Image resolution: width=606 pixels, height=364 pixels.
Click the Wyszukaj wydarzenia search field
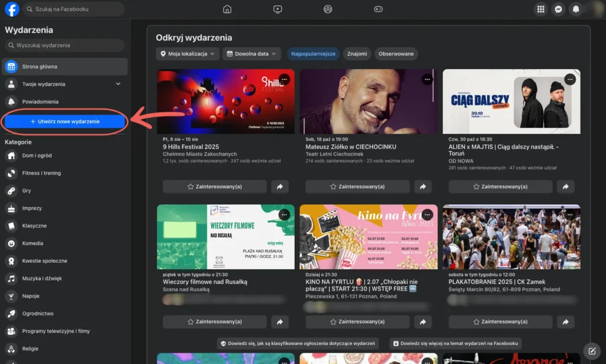point(65,45)
